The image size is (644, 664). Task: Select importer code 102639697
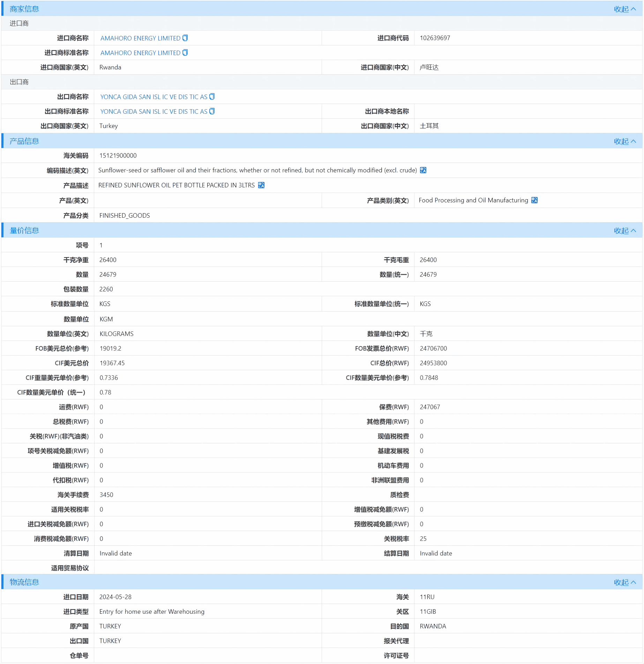(435, 38)
